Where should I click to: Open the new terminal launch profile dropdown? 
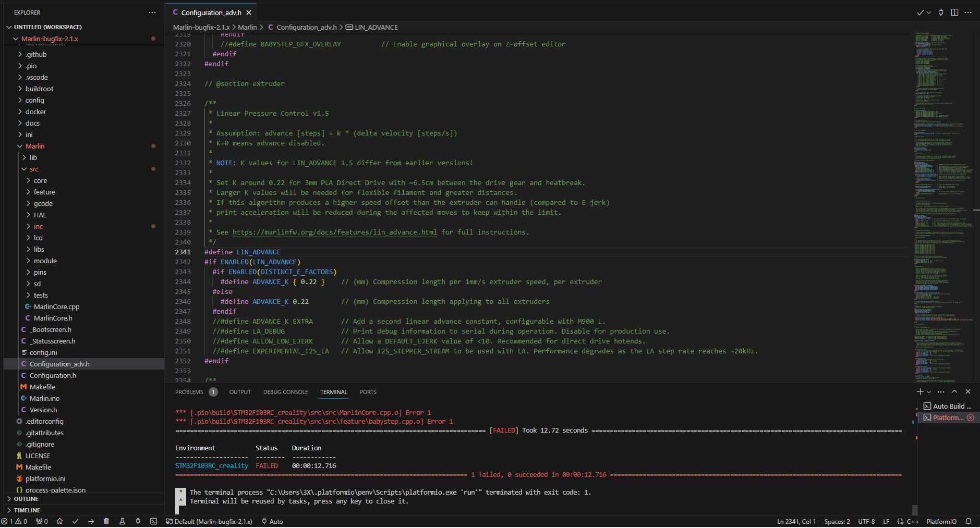click(929, 392)
